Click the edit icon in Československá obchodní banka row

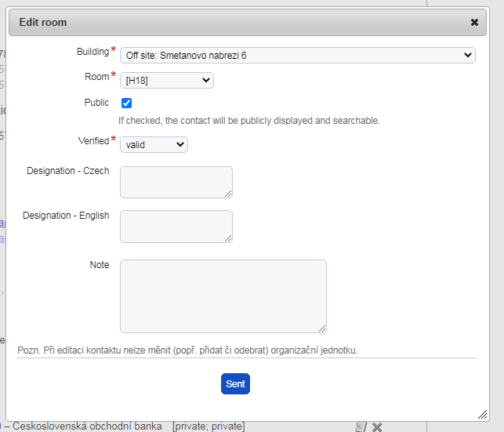361,427
